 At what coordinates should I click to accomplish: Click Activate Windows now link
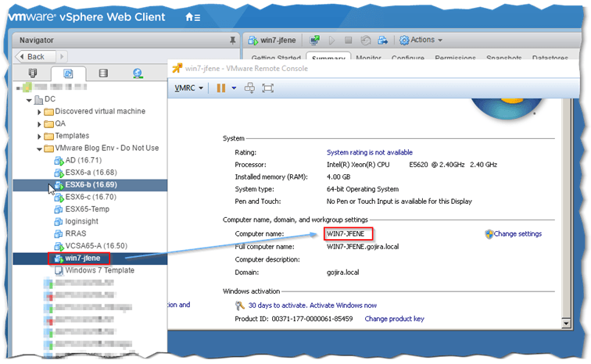pyautogui.click(x=343, y=305)
